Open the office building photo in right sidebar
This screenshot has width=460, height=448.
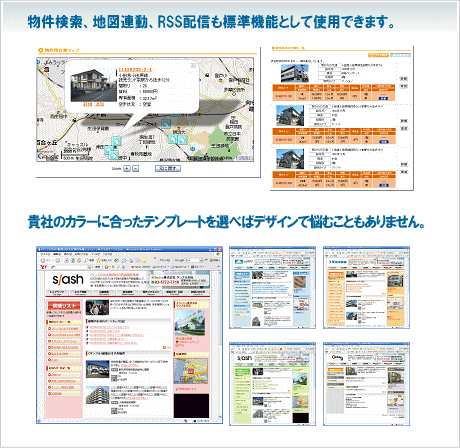click(x=191, y=323)
